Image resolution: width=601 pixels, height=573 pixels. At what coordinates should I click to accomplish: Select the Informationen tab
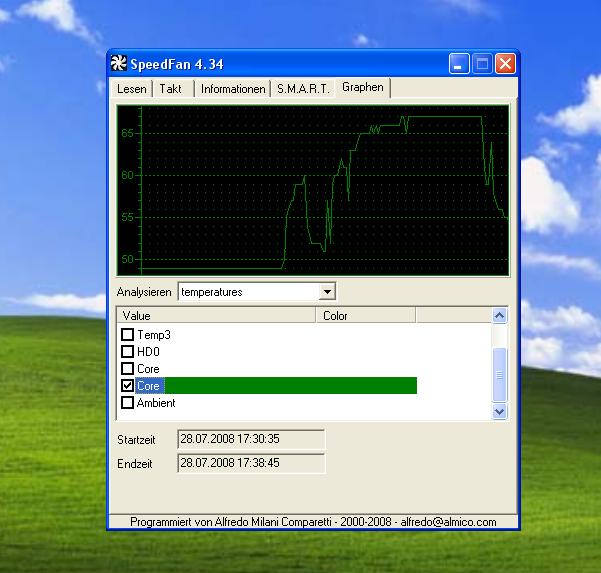233,89
